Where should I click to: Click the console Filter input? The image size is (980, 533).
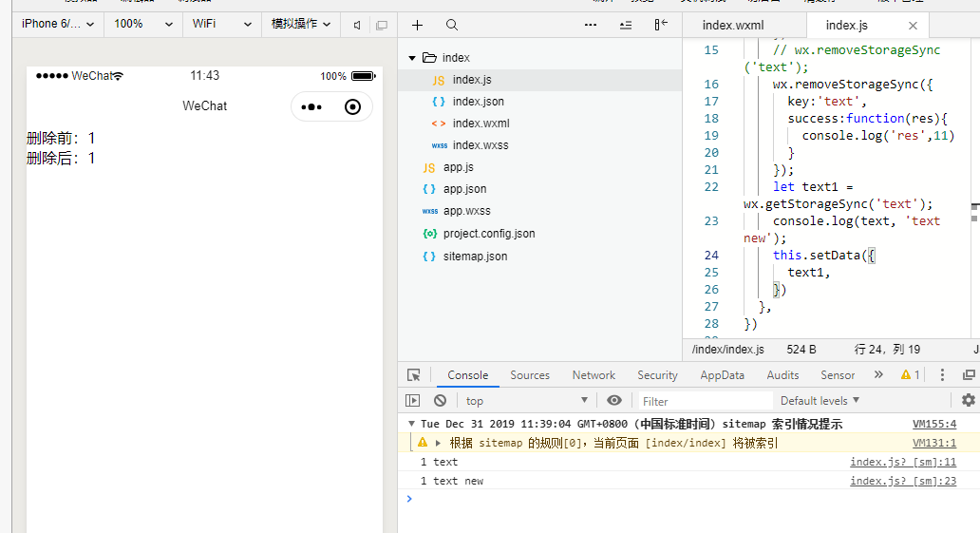click(705, 401)
